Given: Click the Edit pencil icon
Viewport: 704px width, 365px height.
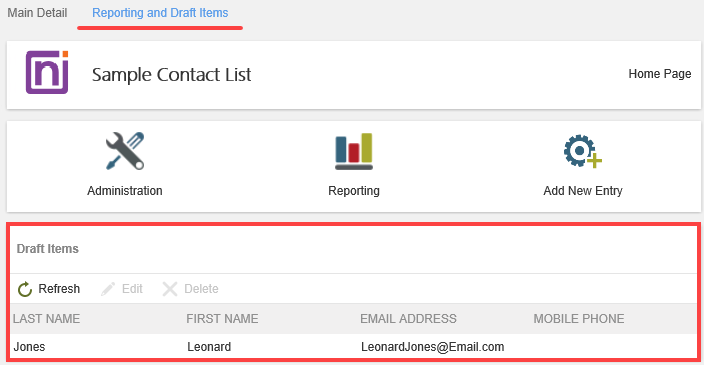Looking at the screenshot, I should click(x=108, y=289).
